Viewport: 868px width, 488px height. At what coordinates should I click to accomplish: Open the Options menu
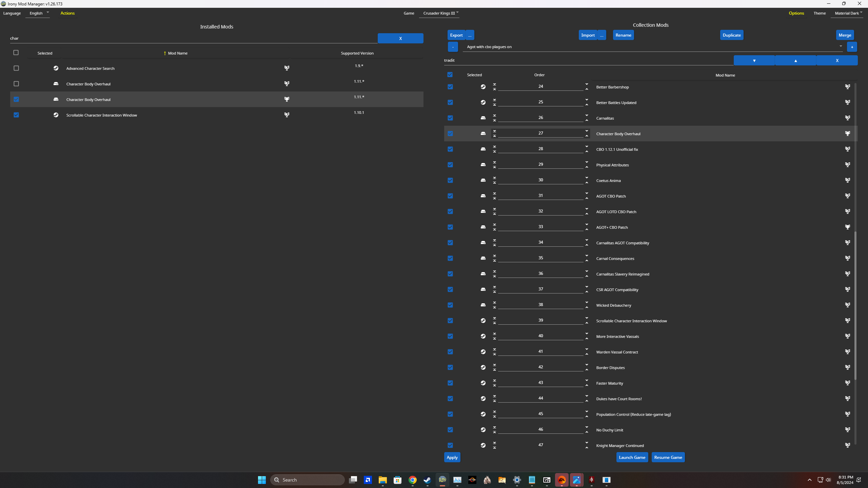pos(796,13)
